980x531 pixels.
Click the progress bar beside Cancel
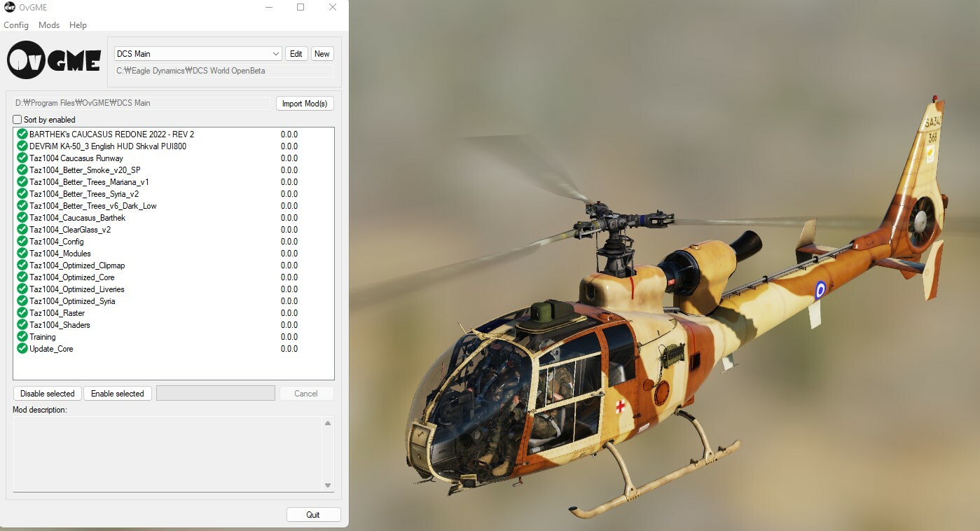(x=215, y=393)
